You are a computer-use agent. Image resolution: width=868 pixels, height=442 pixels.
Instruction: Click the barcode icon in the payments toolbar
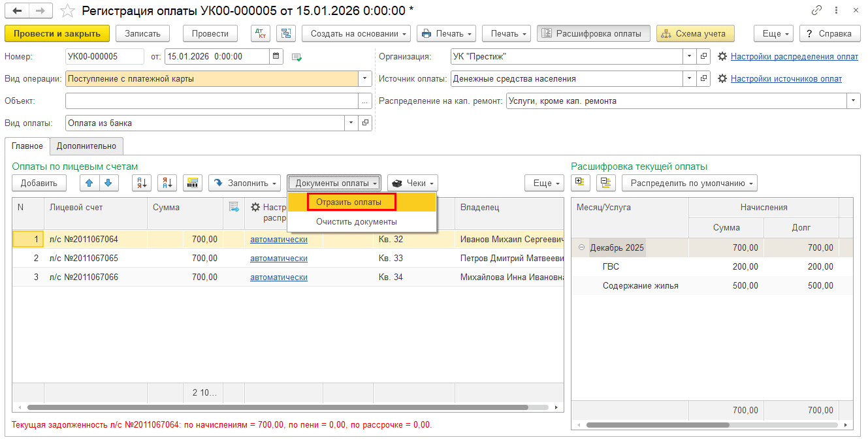pyautogui.click(x=193, y=183)
